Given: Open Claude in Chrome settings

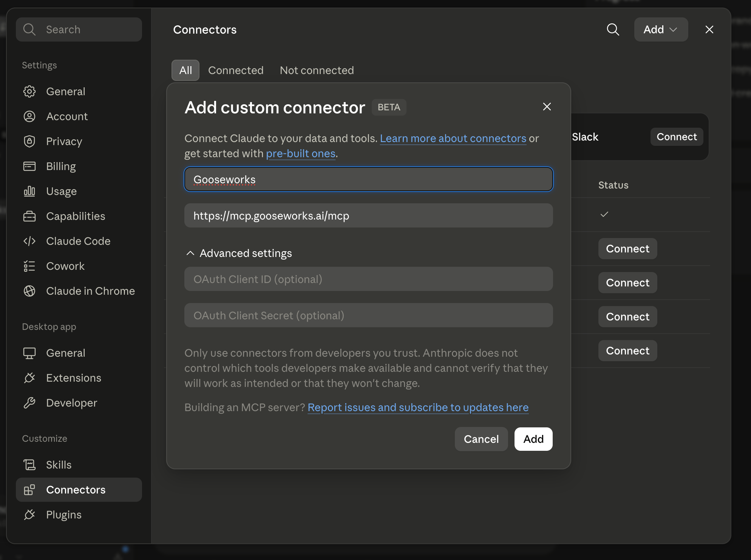Looking at the screenshot, I should (x=79, y=291).
